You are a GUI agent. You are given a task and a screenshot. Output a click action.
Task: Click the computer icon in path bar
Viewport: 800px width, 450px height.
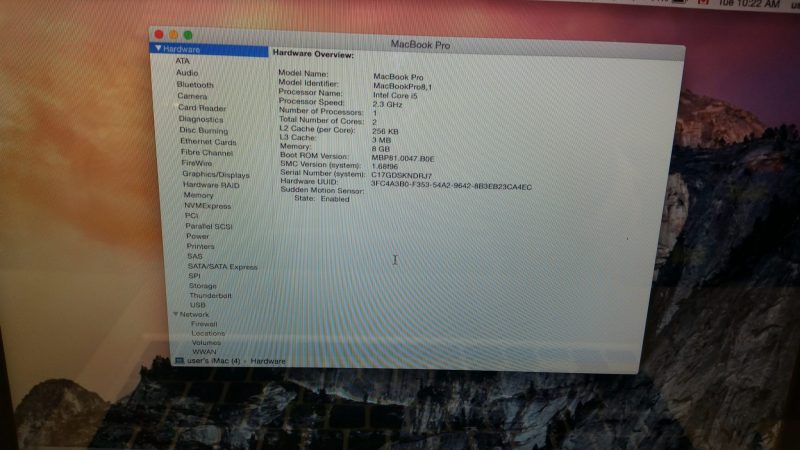[x=179, y=361]
